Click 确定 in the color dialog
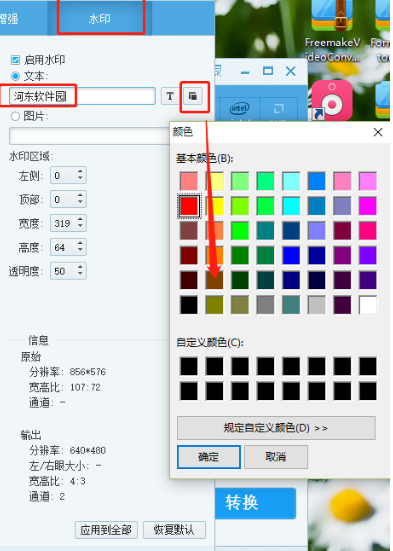Viewport: 393px width, 551px height. [209, 457]
